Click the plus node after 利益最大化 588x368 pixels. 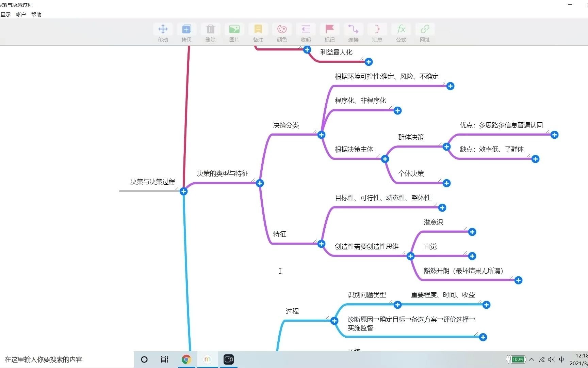369,62
